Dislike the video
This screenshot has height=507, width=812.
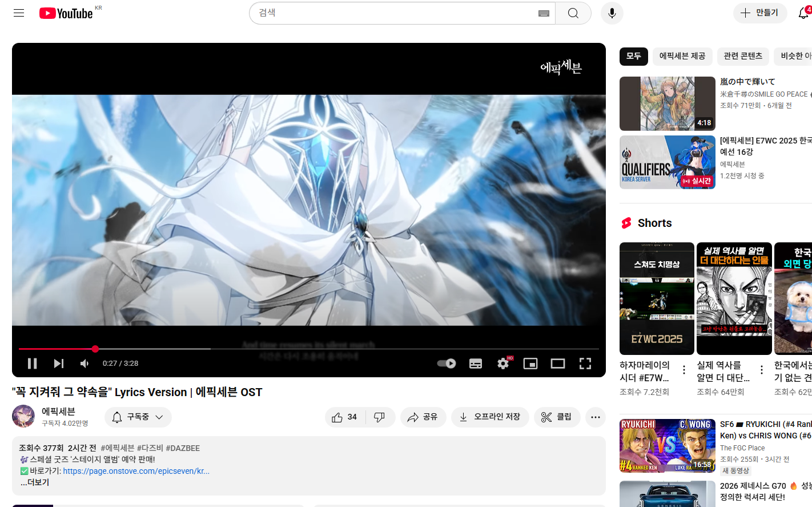[x=380, y=417]
